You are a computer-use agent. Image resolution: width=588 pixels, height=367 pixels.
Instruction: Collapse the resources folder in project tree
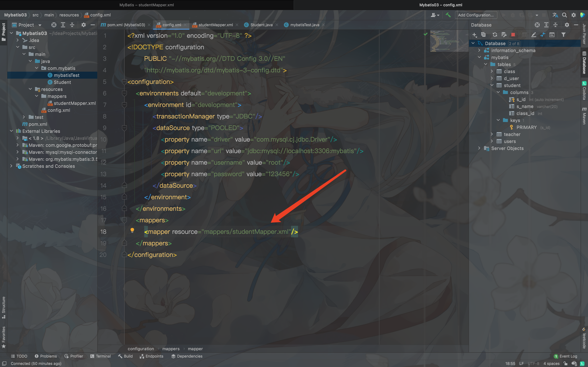(x=30, y=89)
